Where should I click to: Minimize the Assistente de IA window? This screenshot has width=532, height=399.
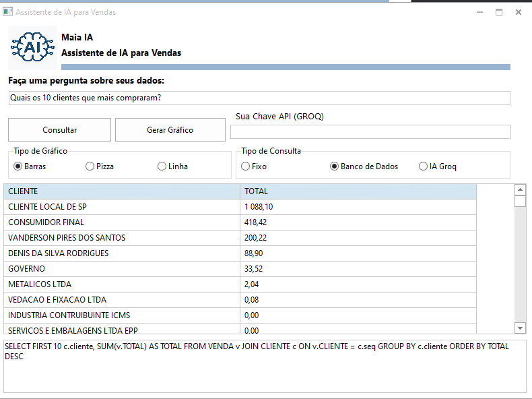[x=479, y=12]
